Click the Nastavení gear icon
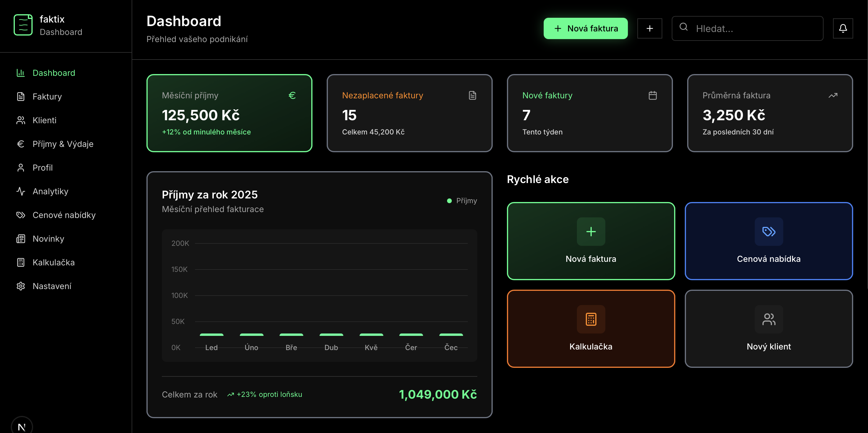The height and width of the screenshot is (433, 868). point(20,286)
